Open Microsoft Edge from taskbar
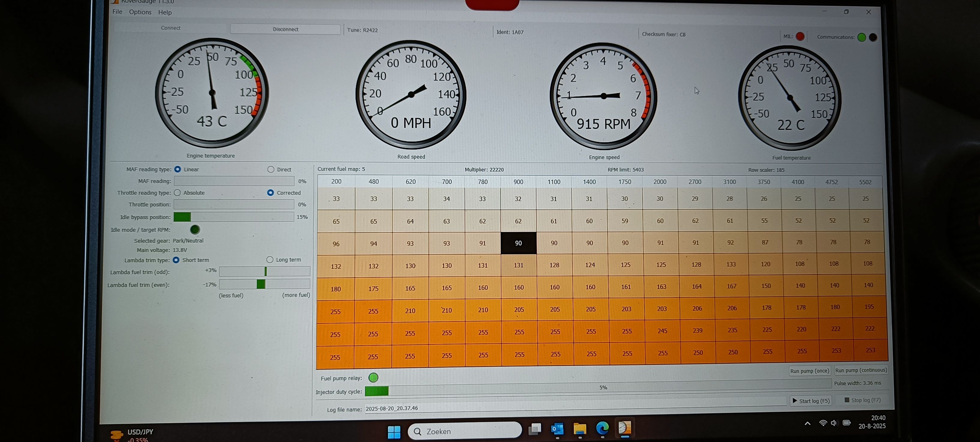 [x=602, y=428]
